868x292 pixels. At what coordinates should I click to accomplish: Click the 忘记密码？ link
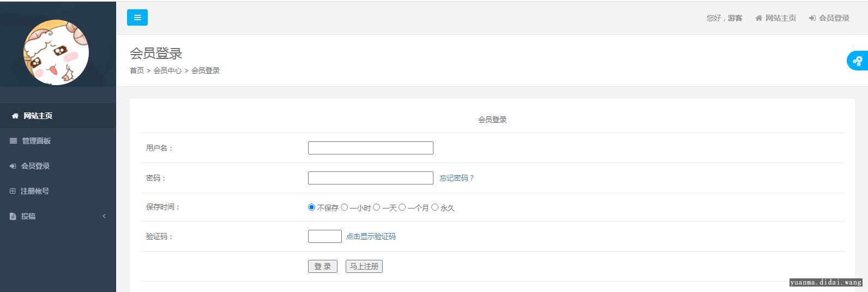(457, 178)
